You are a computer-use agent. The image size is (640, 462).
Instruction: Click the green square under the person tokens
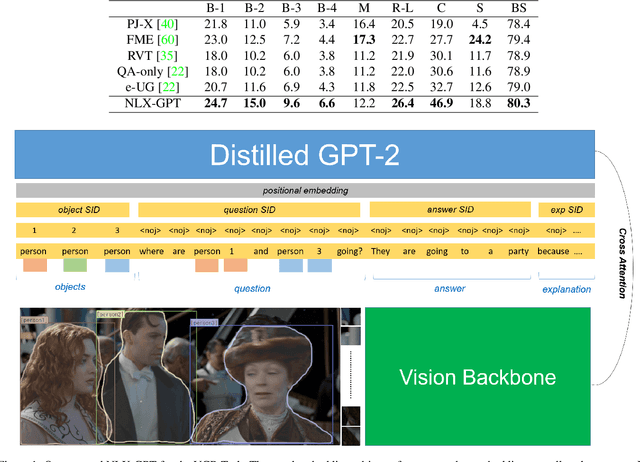click(75, 265)
